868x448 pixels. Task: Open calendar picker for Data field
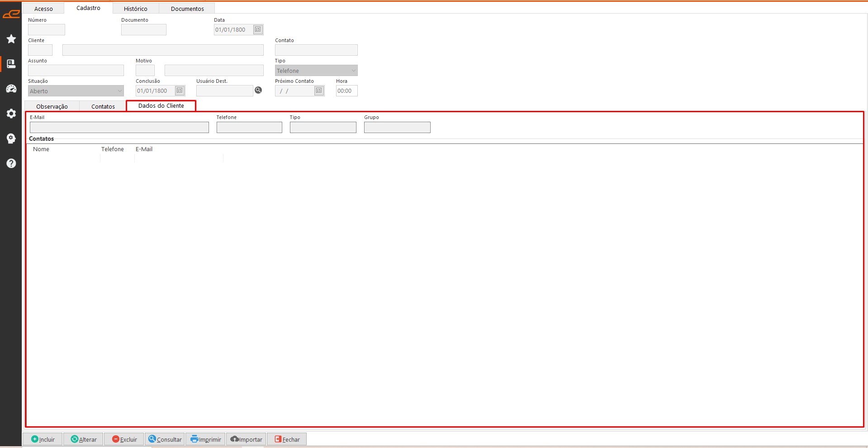tap(258, 30)
